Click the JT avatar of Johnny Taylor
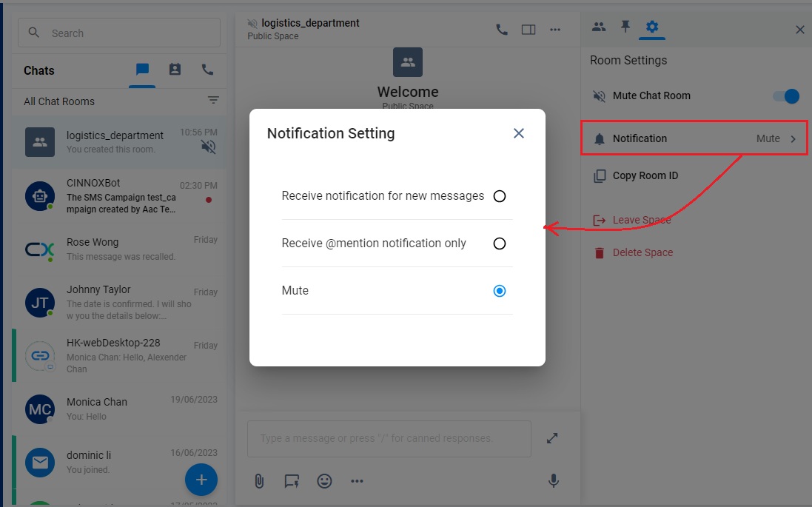This screenshot has height=507, width=812. pos(40,303)
